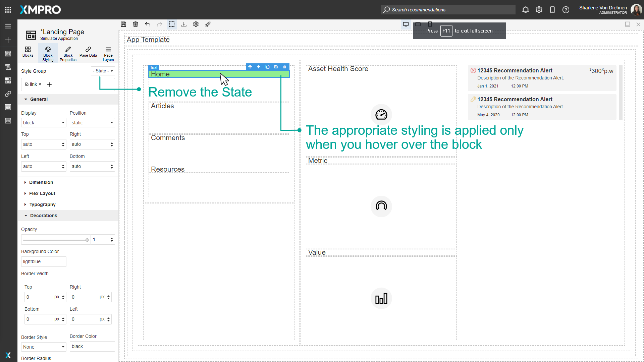Delete the Home block with its trash icon

point(284,67)
